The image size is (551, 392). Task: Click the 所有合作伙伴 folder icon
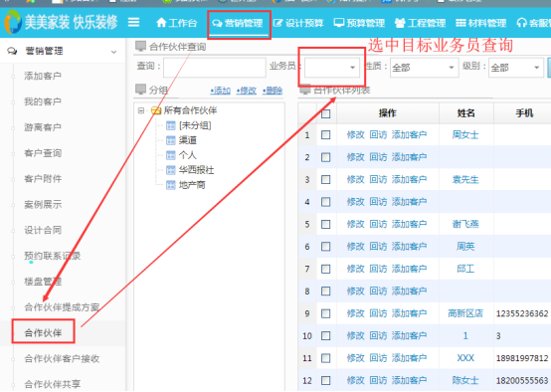click(156, 110)
